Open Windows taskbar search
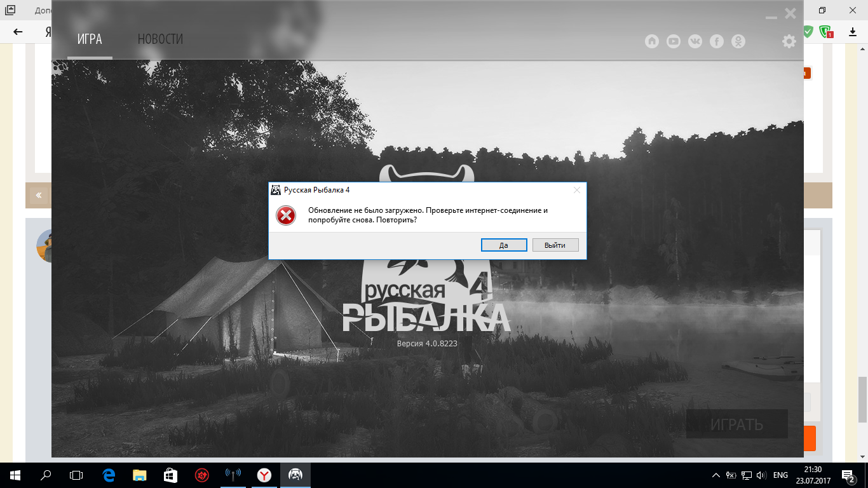Viewport: 868px width, 488px height. coord(46,475)
